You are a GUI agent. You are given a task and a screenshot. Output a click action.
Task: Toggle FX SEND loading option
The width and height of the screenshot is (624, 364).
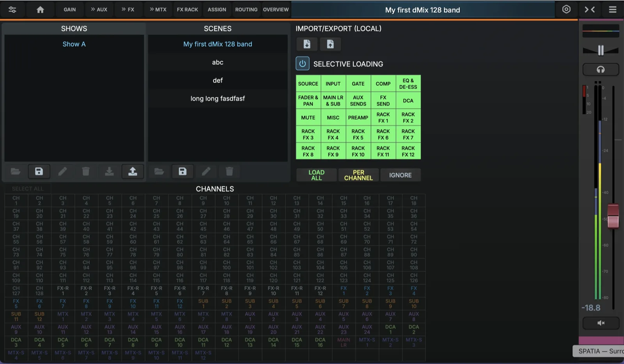(383, 101)
